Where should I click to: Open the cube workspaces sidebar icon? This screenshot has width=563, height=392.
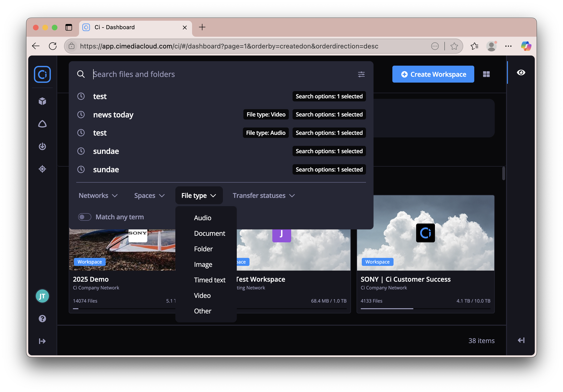click(42, 101)
